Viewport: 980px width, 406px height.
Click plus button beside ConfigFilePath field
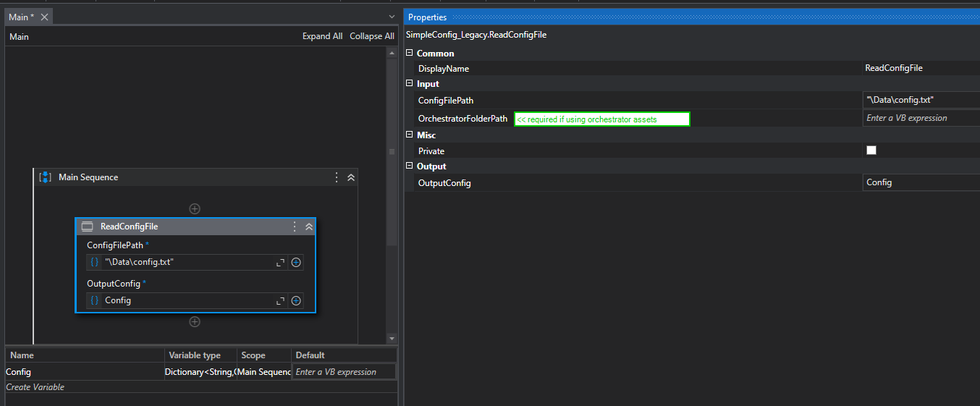(x=296, y=262)
